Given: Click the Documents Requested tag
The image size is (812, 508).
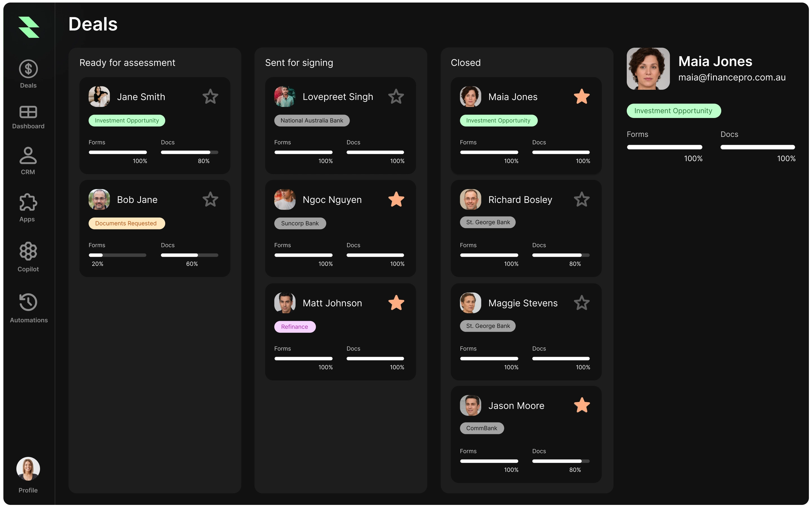Looking at the screenshot, I should (x=127, y=224).
